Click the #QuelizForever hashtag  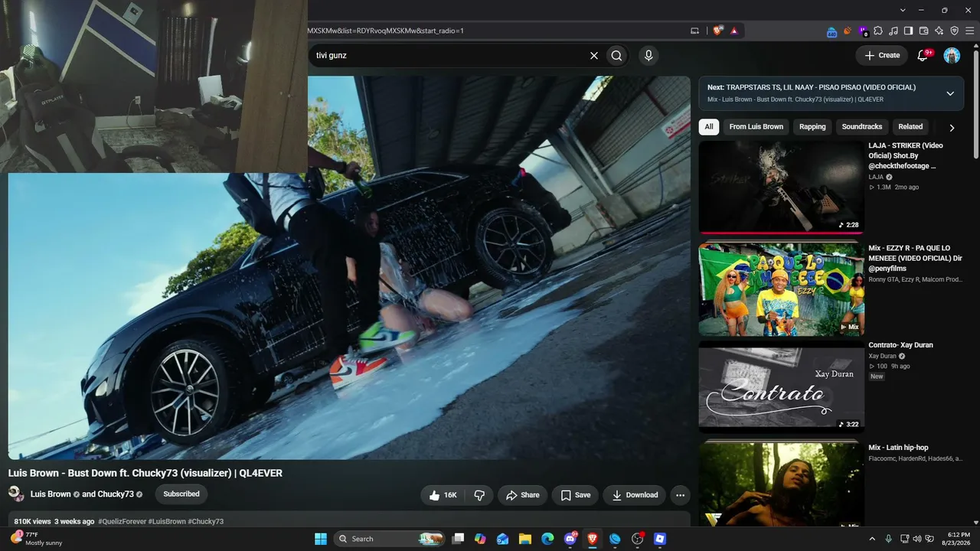coord(122,521)
